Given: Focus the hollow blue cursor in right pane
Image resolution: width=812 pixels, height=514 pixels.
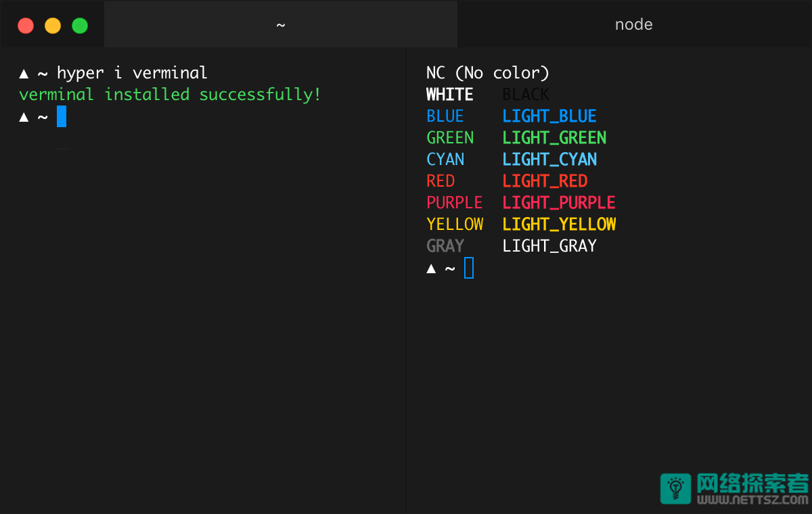Looking at the screenshot, I should pyautogui.click(x=469, y=268).
